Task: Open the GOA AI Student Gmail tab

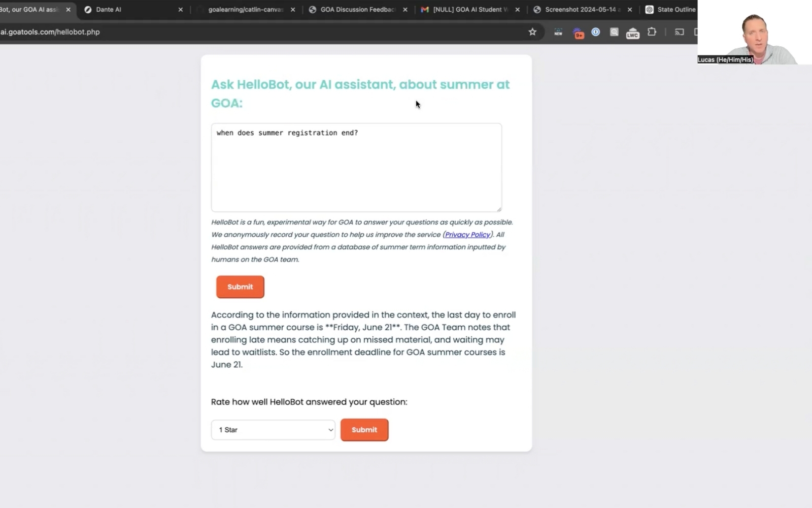Action: tap(467, 10)
